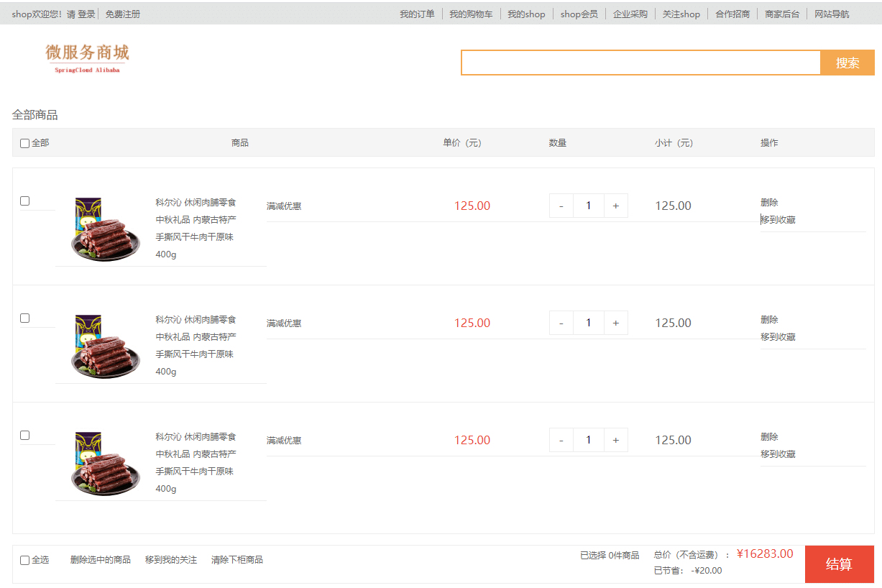This screenshot has width=882, height=588.
Task: Click 移到收藏 for the second item
Action: click(x=778, y=337)
